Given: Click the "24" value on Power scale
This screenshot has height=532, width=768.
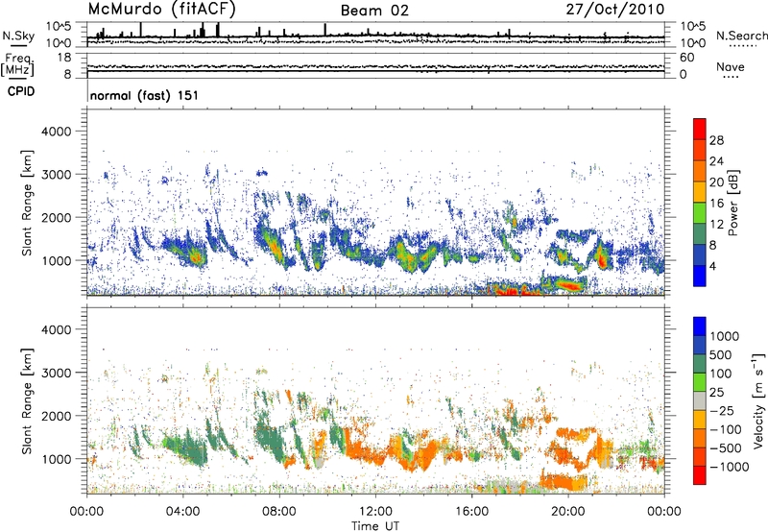Looking at the screenshot, I should pos(716,161).
